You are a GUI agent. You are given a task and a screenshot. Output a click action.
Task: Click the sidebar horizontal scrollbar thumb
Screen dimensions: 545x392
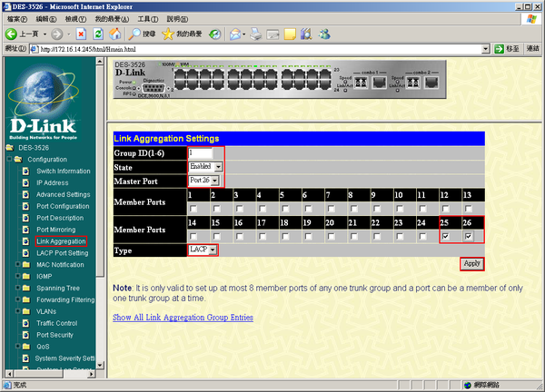[x=38, y=374]
